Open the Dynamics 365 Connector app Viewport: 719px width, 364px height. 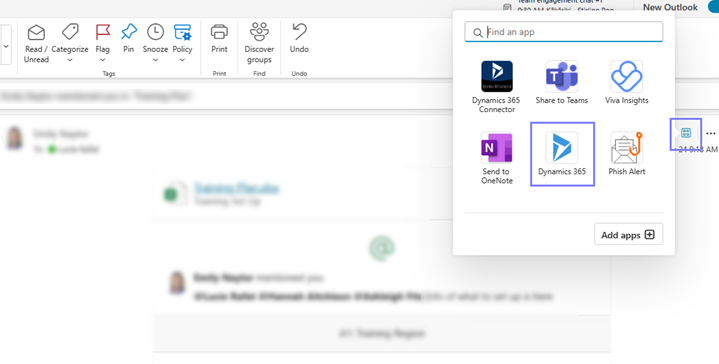(497, 87)
